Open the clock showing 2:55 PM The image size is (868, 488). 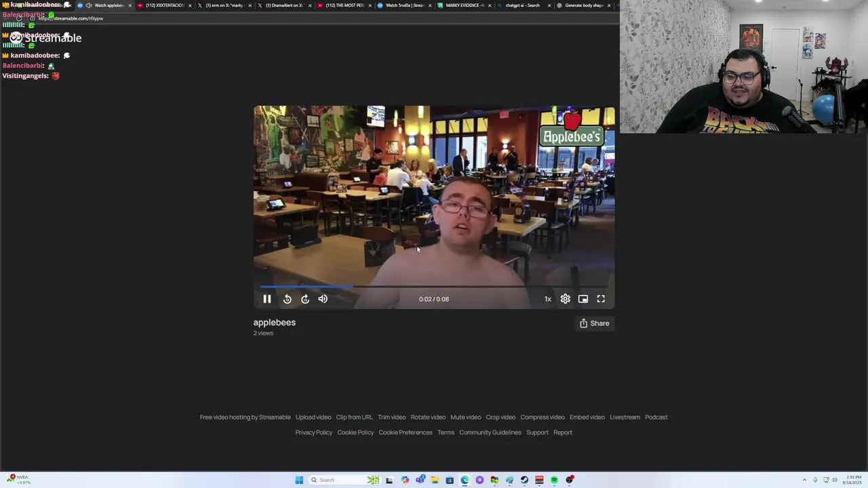pos(852,480)
